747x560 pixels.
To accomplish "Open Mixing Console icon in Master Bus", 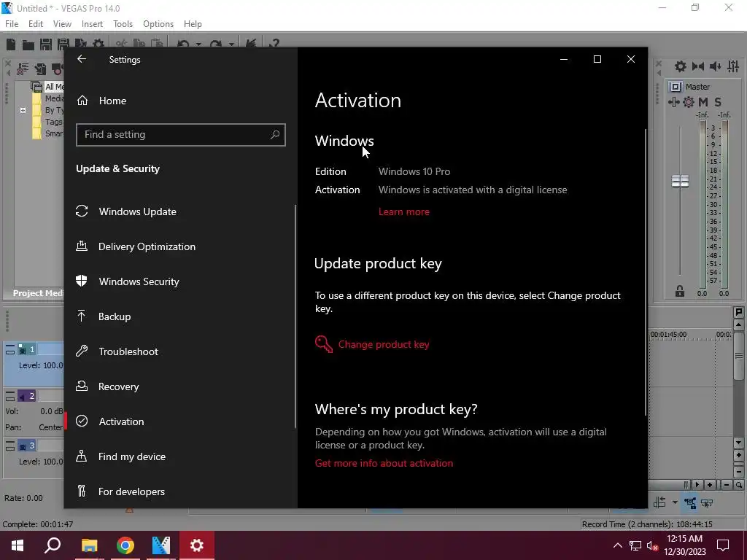I will 733,66.
